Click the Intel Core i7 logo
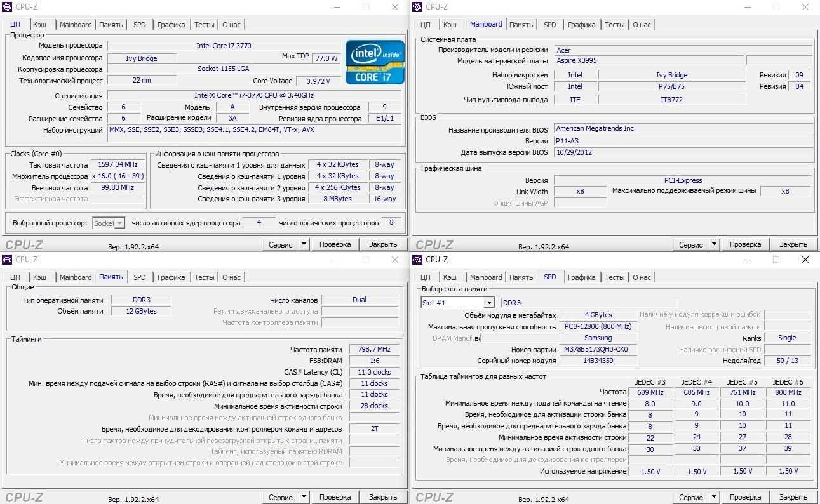 pos(375,62)
